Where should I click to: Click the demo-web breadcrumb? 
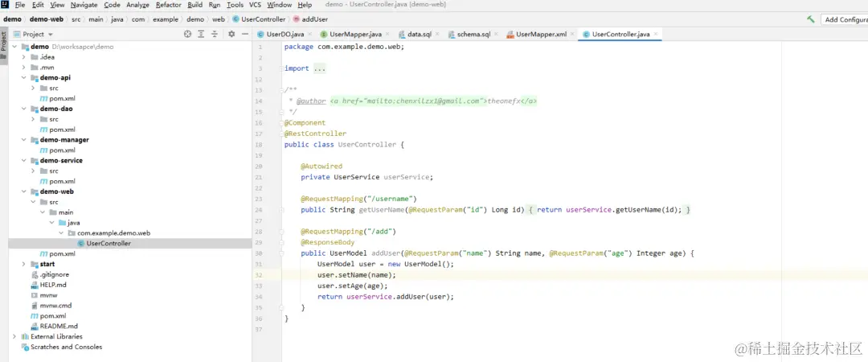pyautogui.click(x=47, y=19)
